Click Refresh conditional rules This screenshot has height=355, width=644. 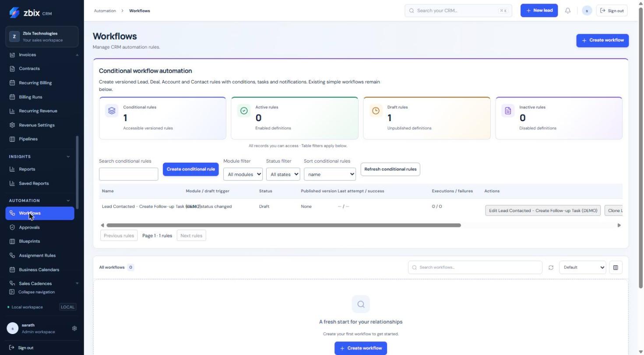coord(390,169)
